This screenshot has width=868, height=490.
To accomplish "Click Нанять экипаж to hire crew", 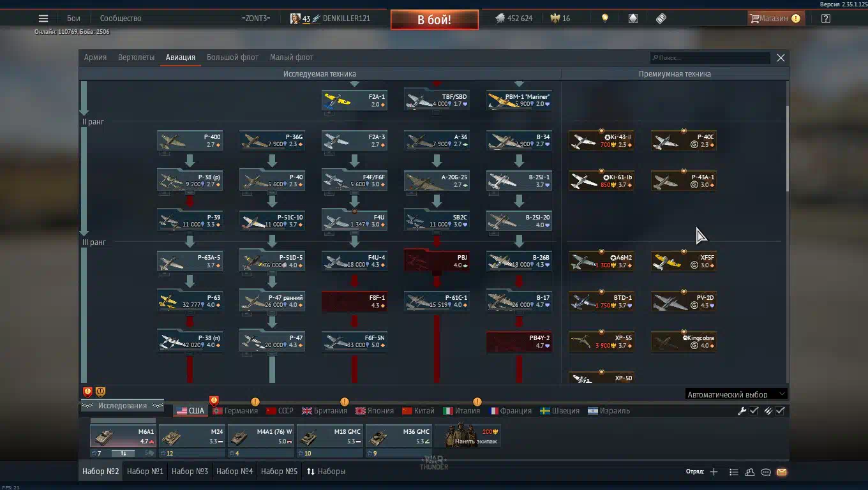I will click(x=468, y=436).
